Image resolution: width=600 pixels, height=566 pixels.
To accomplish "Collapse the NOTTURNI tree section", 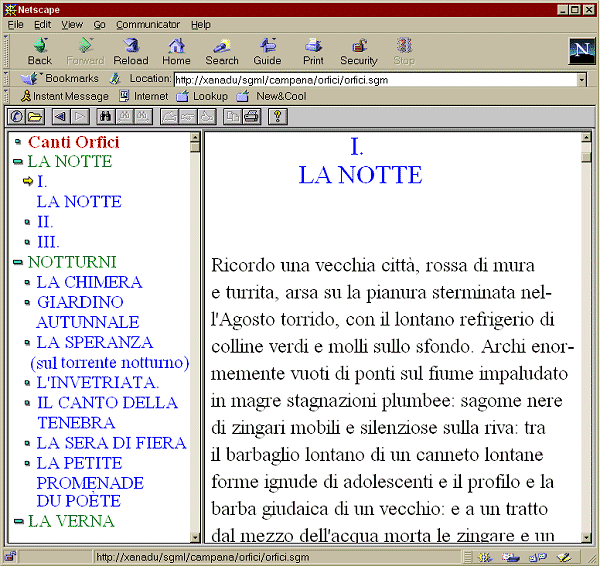I will pyautogui.click(x=18, y=262).
